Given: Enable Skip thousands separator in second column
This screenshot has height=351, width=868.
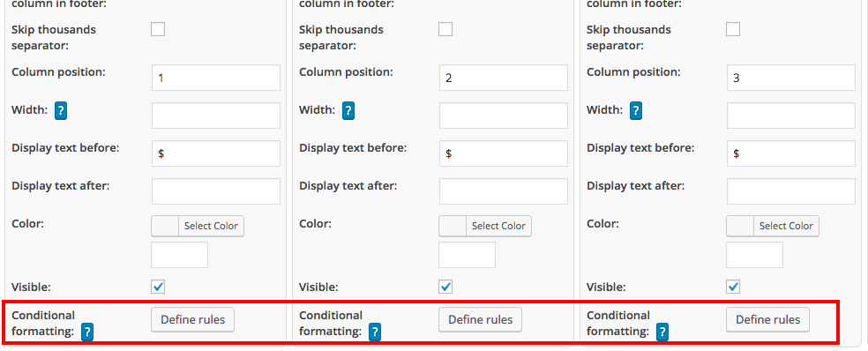Looking at the screenshot, I should [445, 29].
